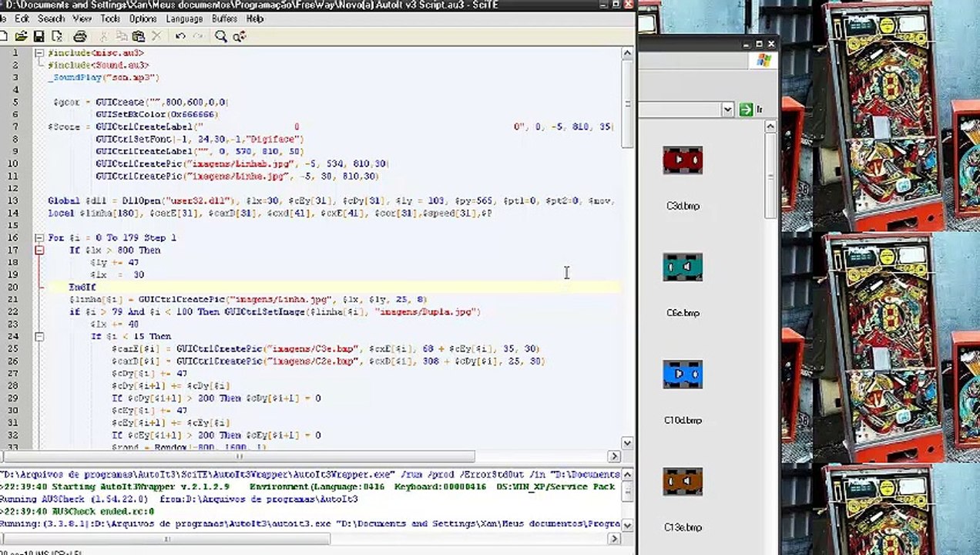
Task: Select the C13e.bmp brown car thumbnail
Action: click(x=683, y=483)
